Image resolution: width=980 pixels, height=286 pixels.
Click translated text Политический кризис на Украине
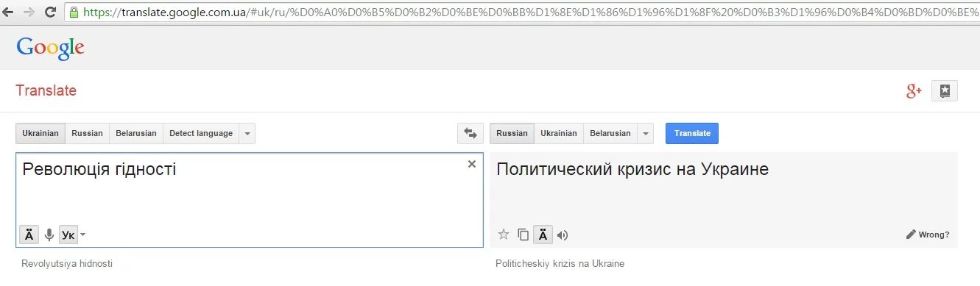point(632,169)
